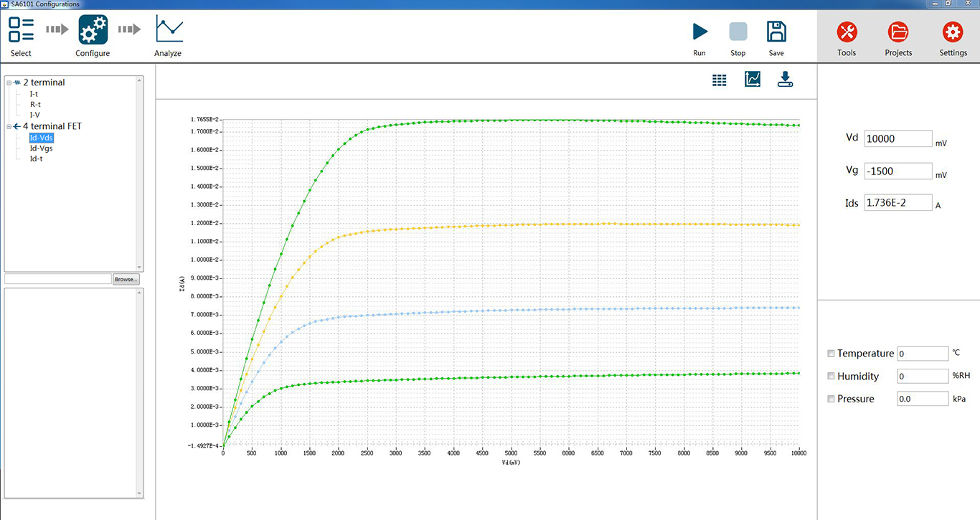Select Id-Vds measurement in tree

pyautogui.click(x=41, y=138)
